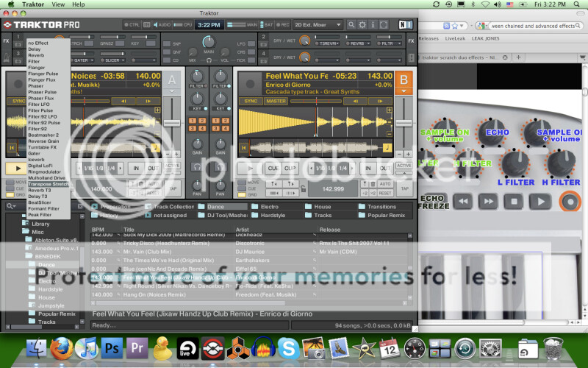Click the magnifier icon in Traktor header
588x368 pixels.
point(351,25)
